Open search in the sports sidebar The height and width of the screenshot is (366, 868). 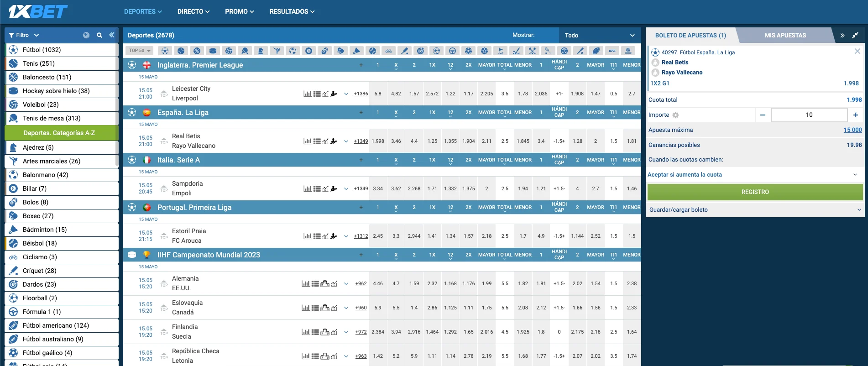99,35
